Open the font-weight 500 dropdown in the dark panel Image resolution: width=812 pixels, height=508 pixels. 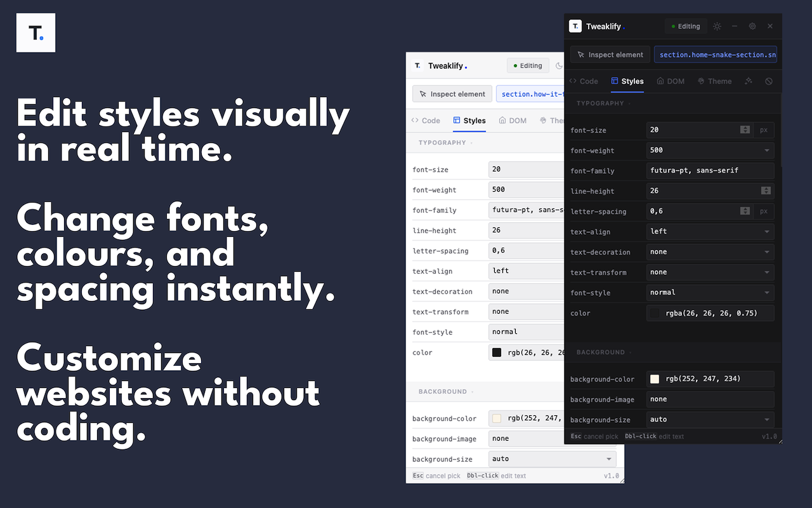click(x=710, y=150)
